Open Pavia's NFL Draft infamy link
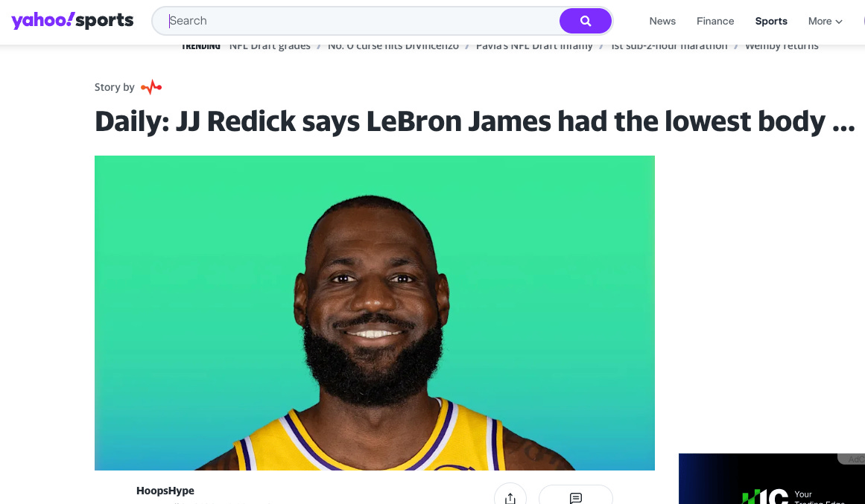The height and width of the screenshot is (504, 865). [x=534, y=46]
